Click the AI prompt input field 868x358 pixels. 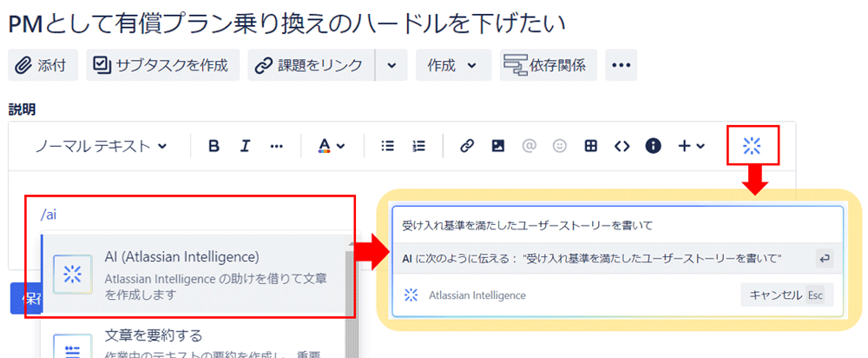tap(617, 225)
